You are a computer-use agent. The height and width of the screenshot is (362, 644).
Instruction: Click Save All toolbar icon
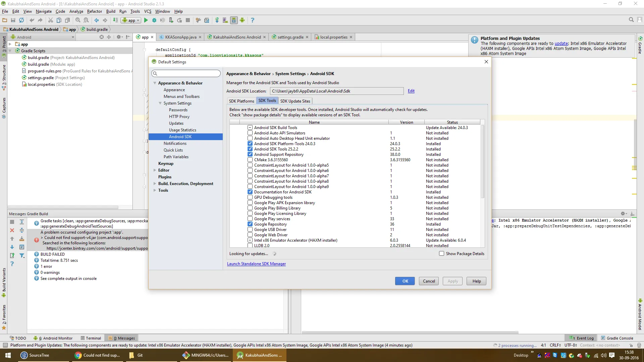[x=13, y=20]
